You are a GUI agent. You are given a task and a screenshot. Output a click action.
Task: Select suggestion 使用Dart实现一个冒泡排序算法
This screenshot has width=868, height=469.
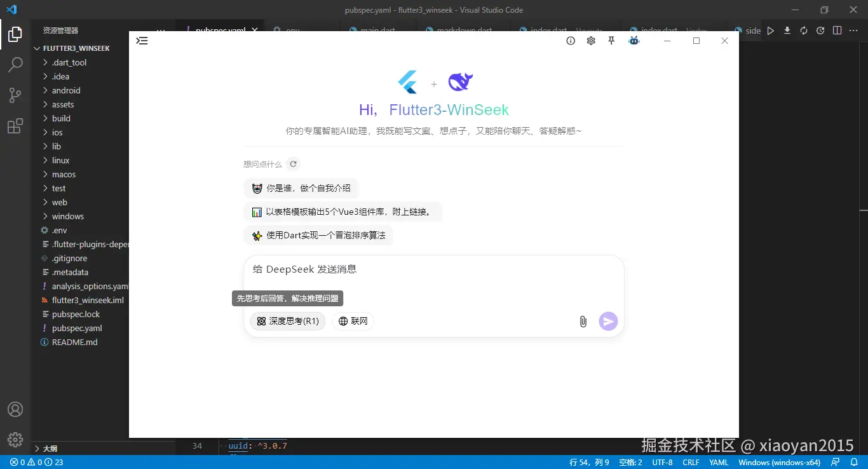point(318,235)
